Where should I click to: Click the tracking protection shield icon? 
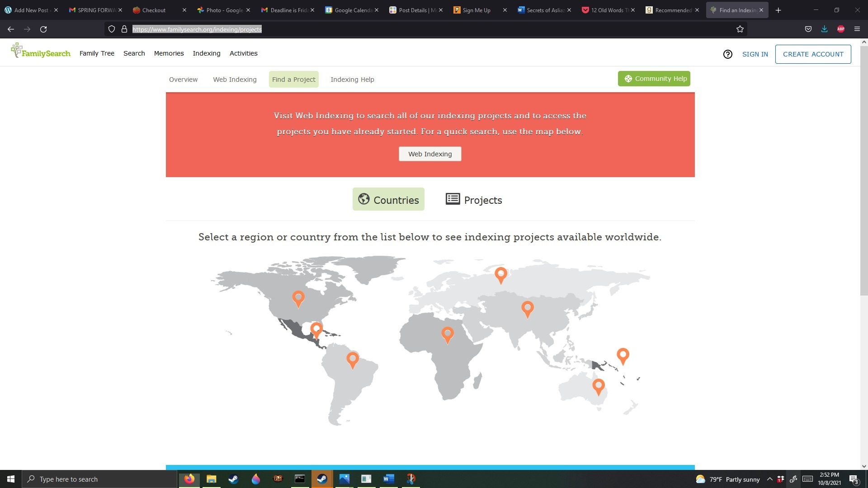pos(112,29)
